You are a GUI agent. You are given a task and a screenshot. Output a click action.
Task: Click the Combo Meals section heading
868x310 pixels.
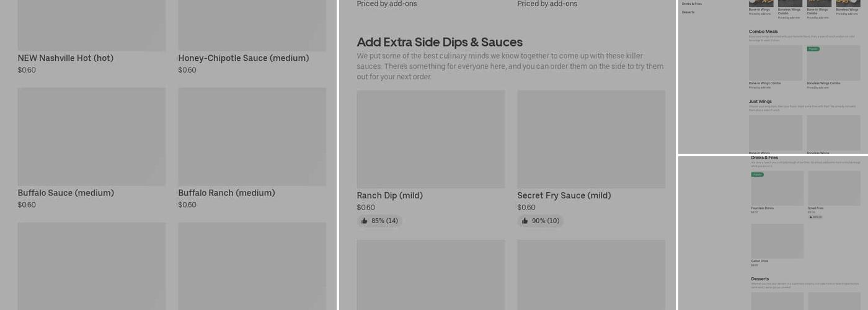(763, 32)
